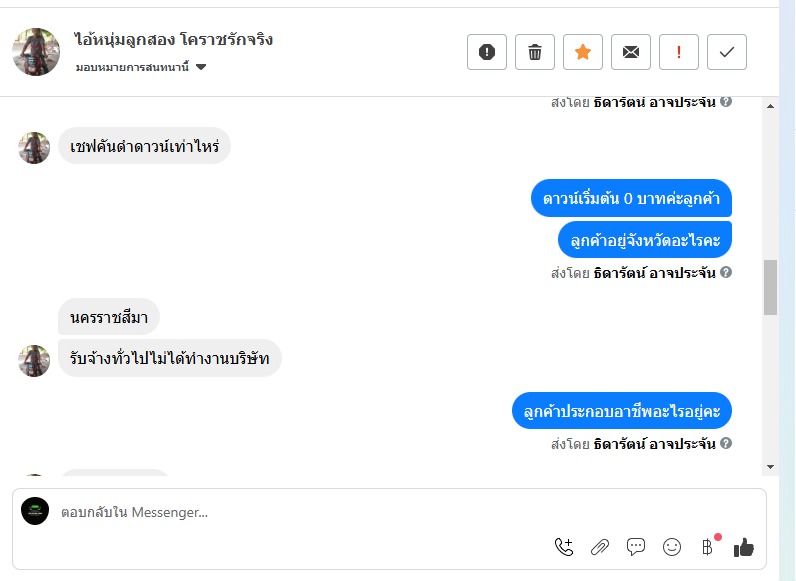Viewport: 796px width, 581px height.
Task: Mark conversation as spam with octagon icon
Action: (487, 52)
